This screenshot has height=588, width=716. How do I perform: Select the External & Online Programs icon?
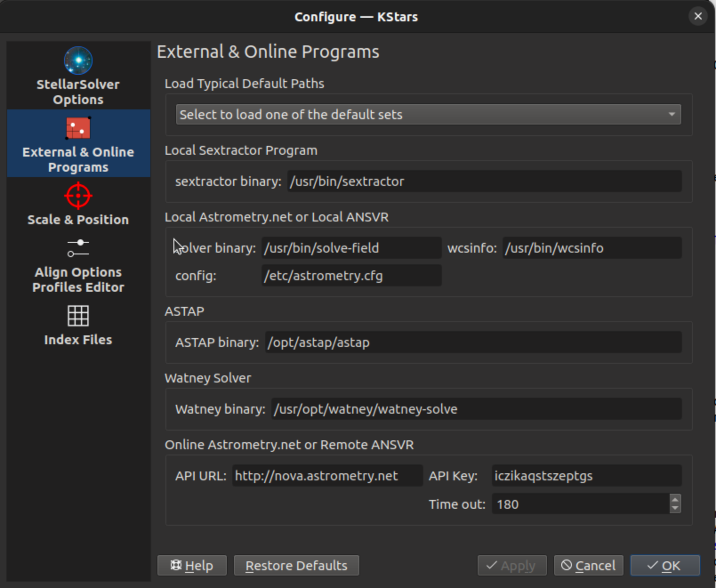[x=78, y=129]
